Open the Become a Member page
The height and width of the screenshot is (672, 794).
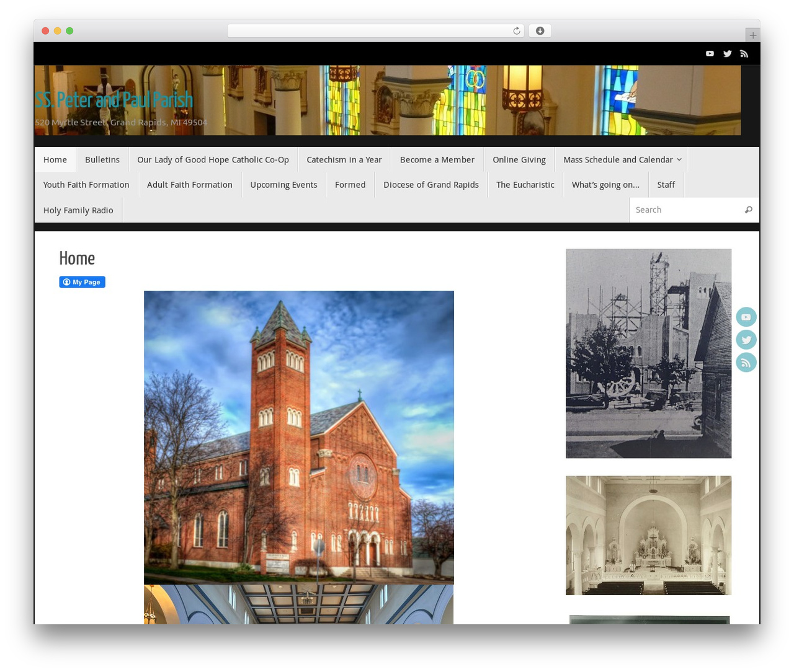tap(437, 160)
